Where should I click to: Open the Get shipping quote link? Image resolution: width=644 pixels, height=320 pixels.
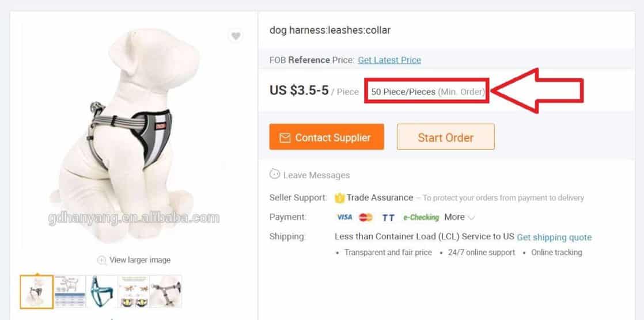pyautogui.click(x=554, y=237)
